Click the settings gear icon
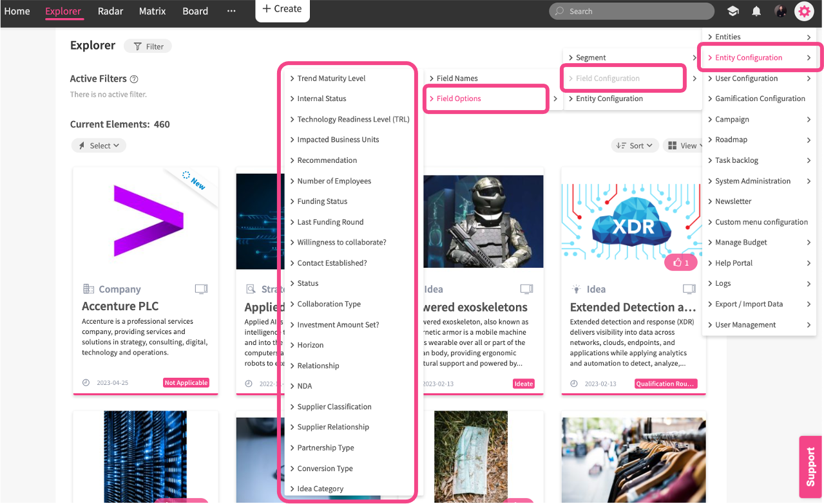Viewport: 824px width, 504px height. tap(804, 11)
